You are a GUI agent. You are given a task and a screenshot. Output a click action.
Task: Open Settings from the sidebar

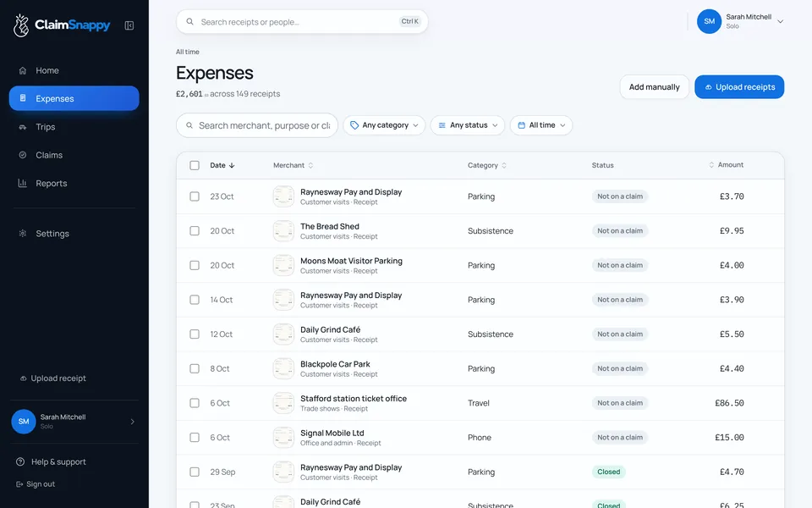point(74,234)
